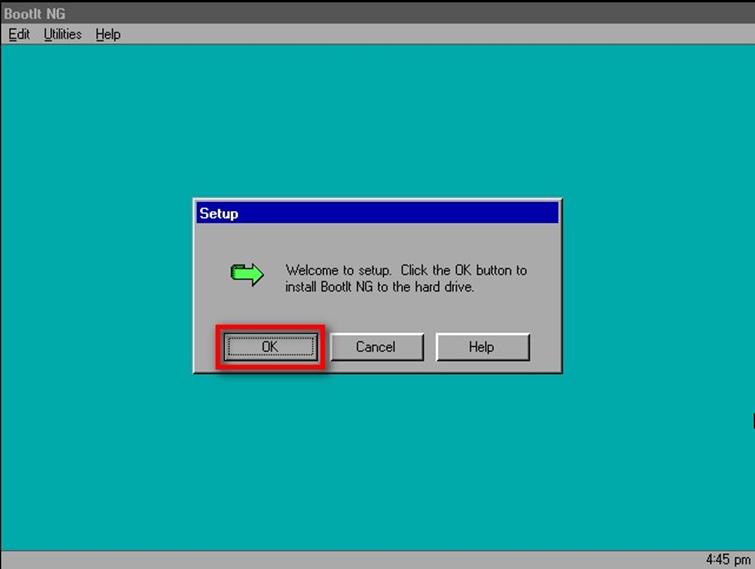Image resolution: width=755 pixels, height=569 pixels.
Task: Open the Help menu in menu bar
Action: pos(108,35)
